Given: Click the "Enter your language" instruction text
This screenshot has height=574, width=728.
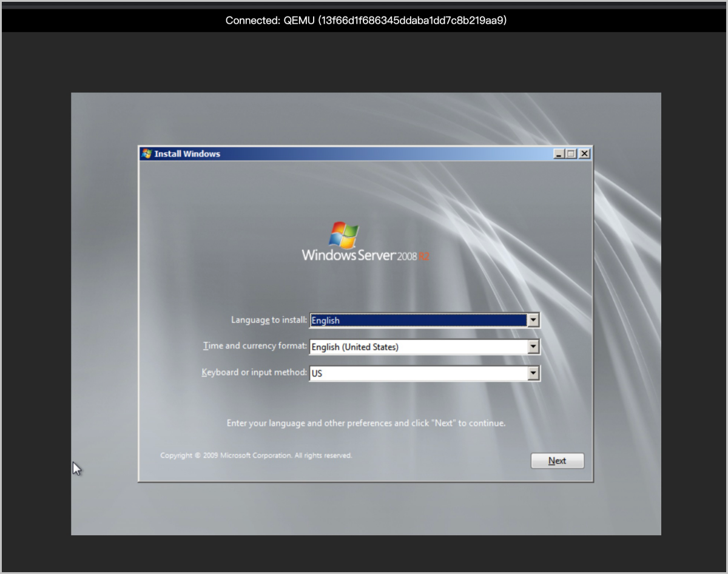Looking at the screenshot, I should point(366,423).
